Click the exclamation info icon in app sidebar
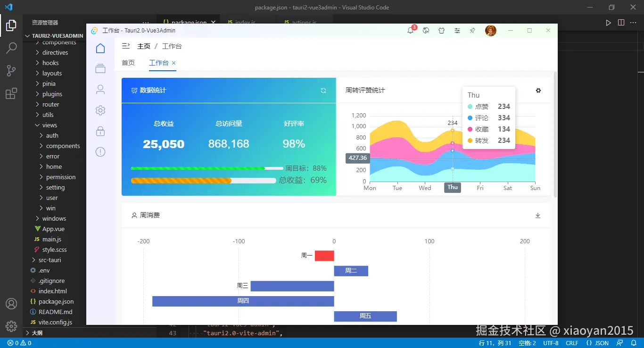644x348 pixels. (100, 152)
